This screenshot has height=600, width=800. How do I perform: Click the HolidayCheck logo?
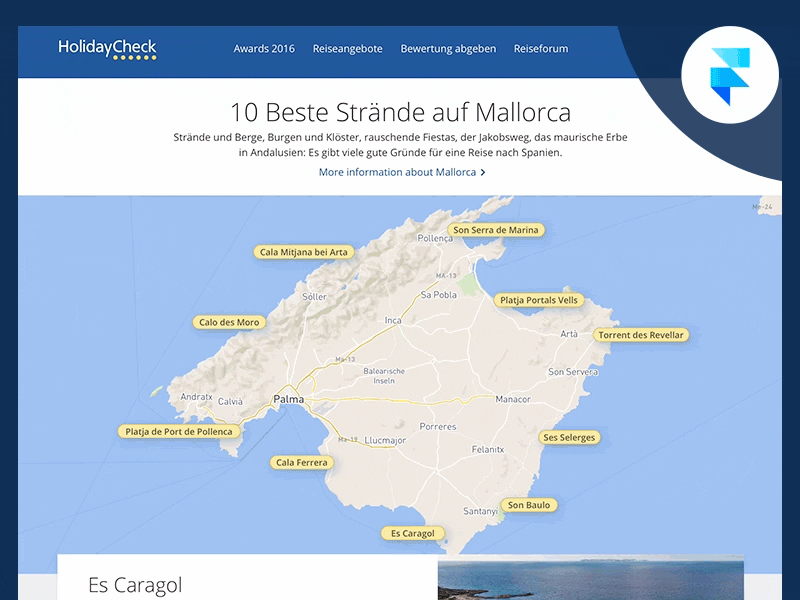pos(107,49)
